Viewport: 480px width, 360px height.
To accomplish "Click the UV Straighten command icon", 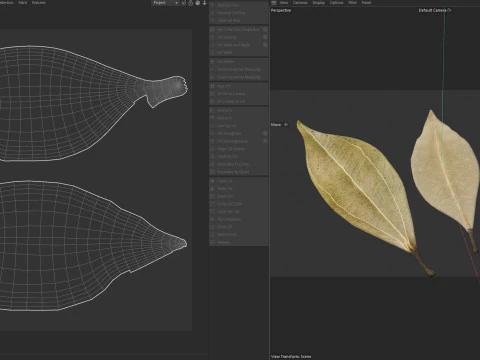I will point(212,133).
